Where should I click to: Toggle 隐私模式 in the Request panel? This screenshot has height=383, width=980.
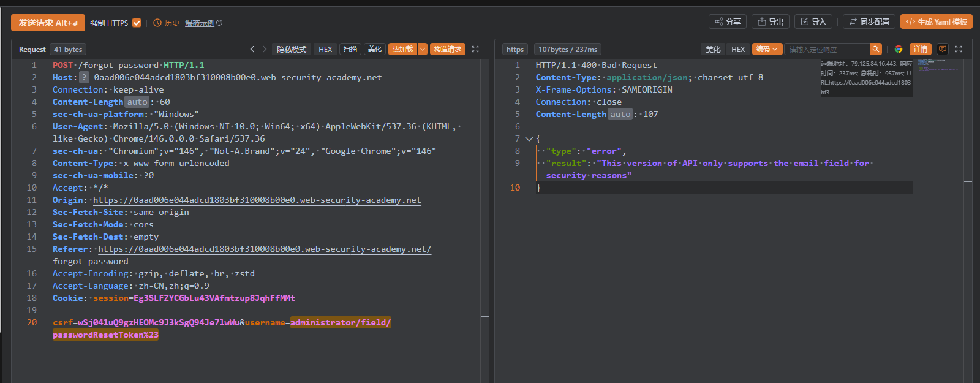(x=292, y=49)
